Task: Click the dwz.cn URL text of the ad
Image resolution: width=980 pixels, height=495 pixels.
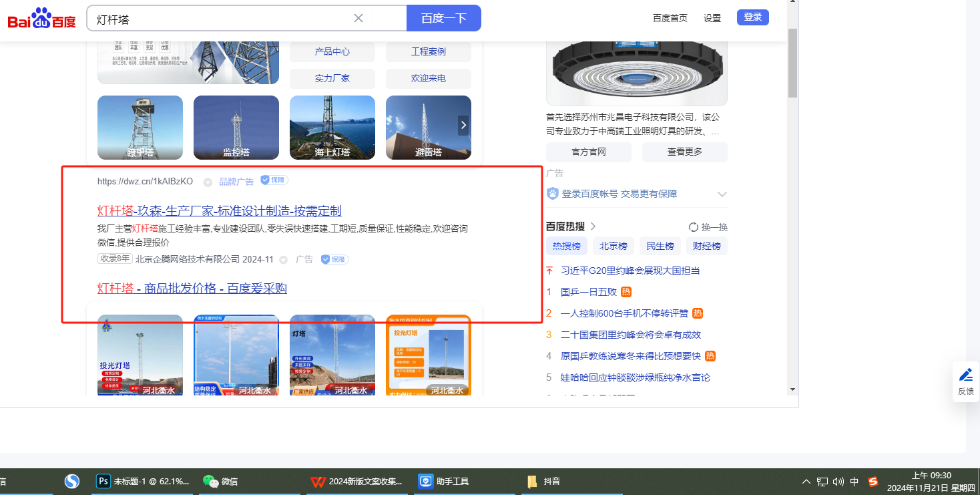Action: [145, 181]
